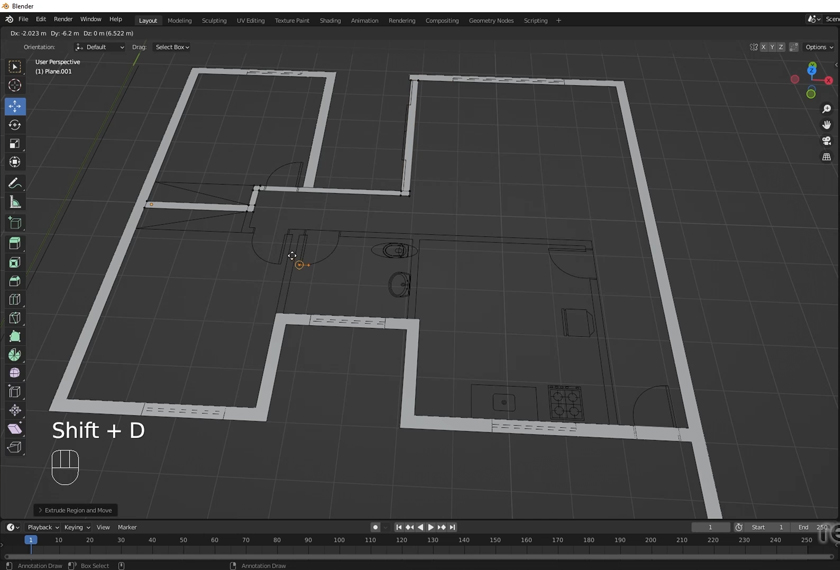
Task: Open the Orientation Default dropdown
Action: point(100,47)
